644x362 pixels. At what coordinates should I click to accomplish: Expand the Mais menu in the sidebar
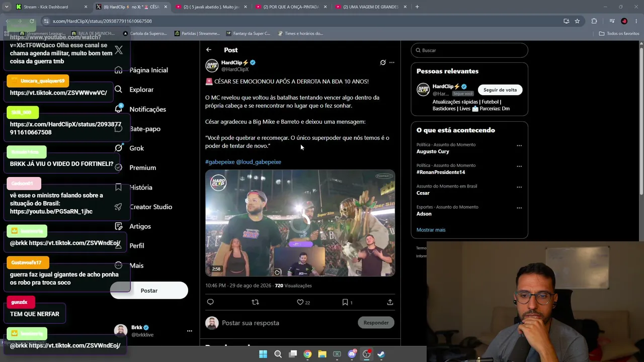136,265
